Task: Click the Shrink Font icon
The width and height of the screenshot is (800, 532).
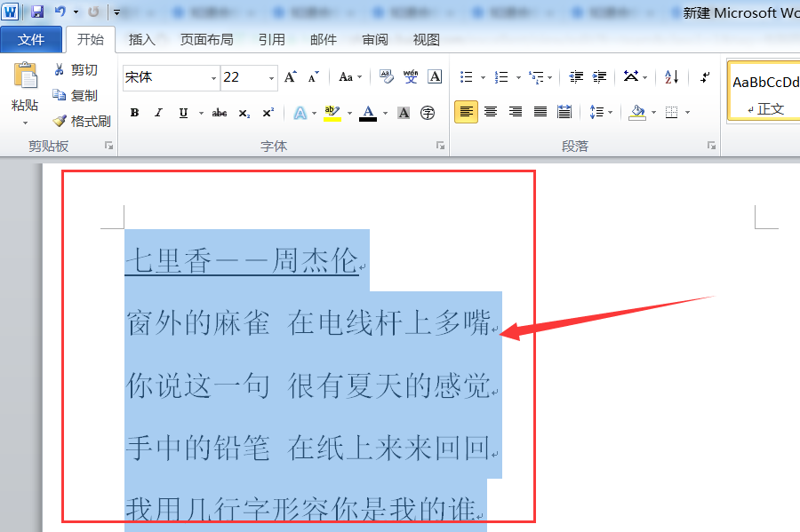Action: [313, 77]
